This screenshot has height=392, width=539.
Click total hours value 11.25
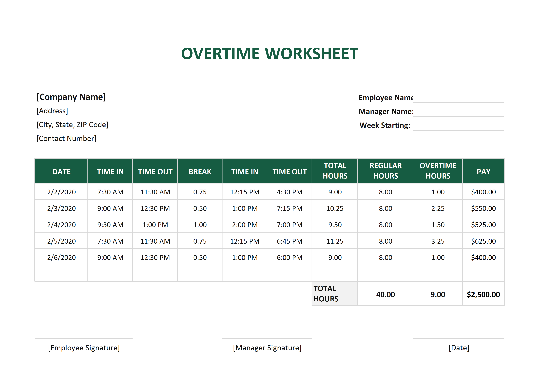(335, 241)
